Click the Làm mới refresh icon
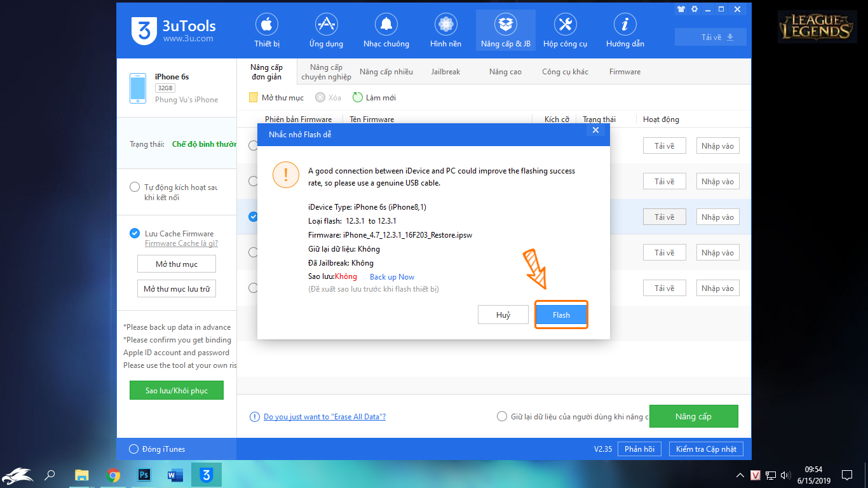The height and width of the screenshot is (488, 868). [358, 97]
